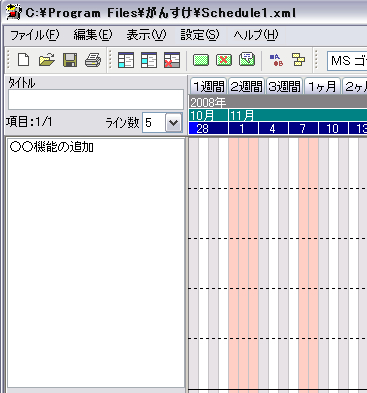367x393 pixels.
Task: Click date 4 in the timeline header
Action: (x=273, y=128)
